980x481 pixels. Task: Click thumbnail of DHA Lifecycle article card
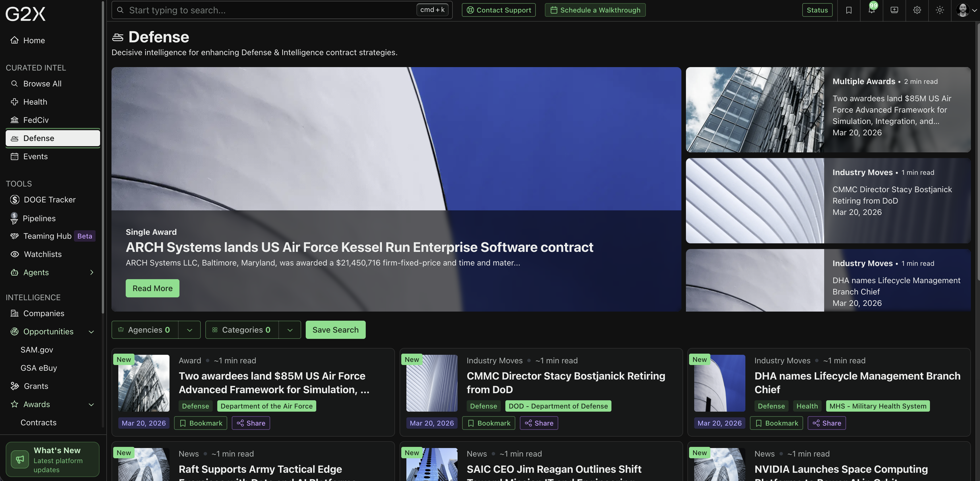(720, 383)
